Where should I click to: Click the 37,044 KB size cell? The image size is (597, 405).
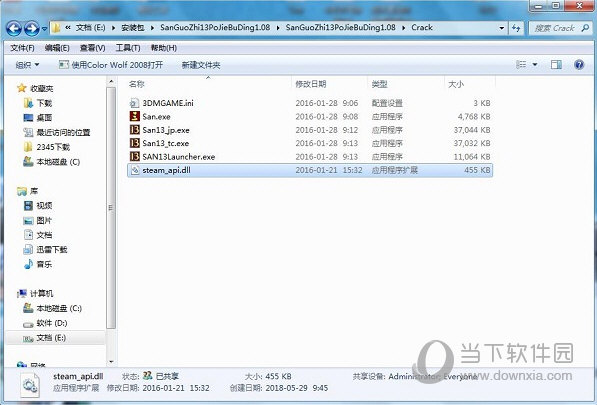click(472, 130)
